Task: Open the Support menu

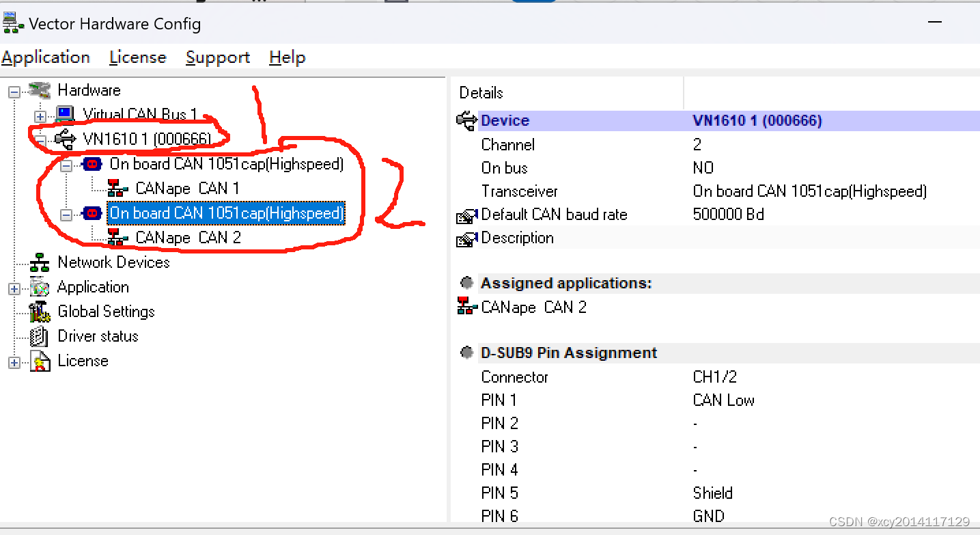Action: point(218,57)
